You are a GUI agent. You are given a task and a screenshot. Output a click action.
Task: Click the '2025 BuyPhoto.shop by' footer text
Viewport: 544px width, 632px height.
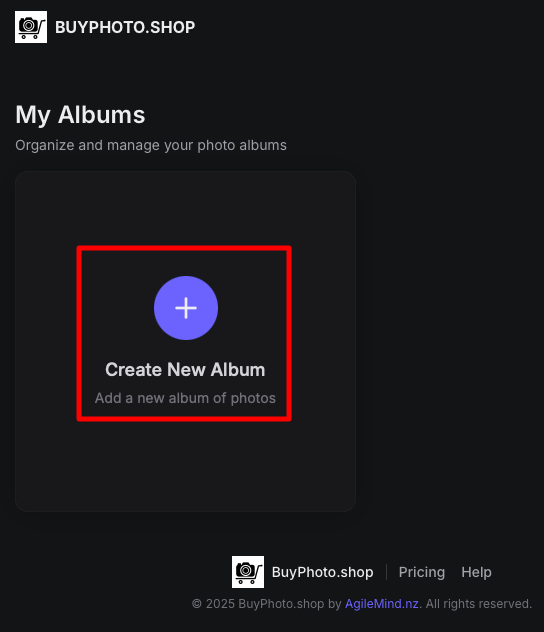274,604
